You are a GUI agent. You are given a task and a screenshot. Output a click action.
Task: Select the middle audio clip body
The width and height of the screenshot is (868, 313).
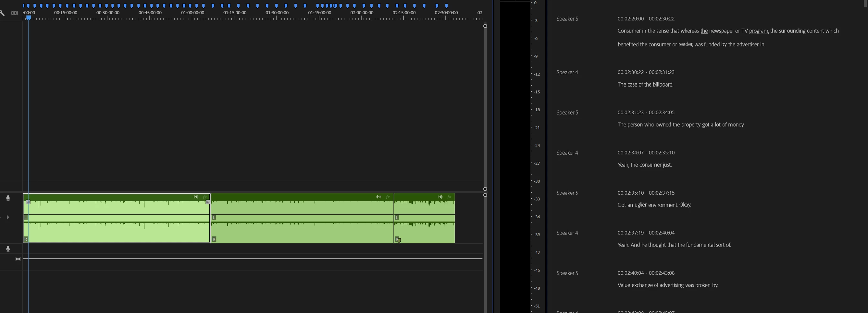302,219
